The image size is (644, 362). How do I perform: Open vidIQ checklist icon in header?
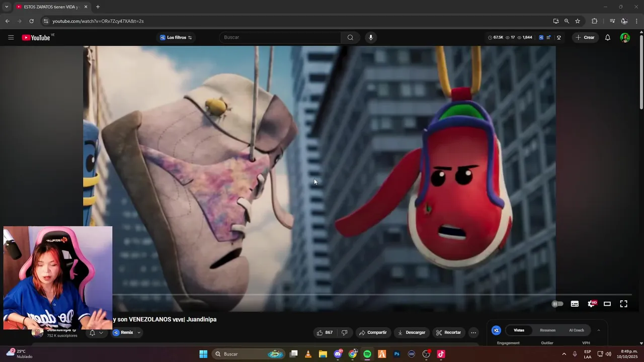(548, 37)
